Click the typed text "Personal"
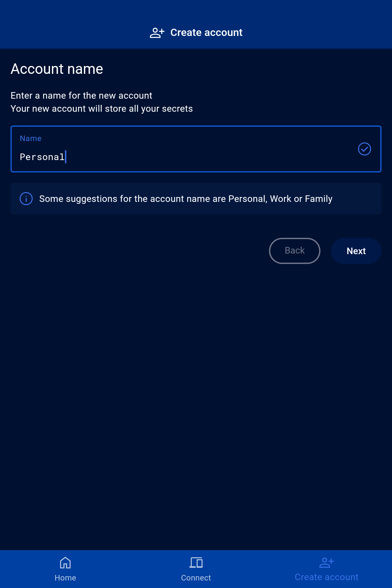 click(x=42, y=157)
